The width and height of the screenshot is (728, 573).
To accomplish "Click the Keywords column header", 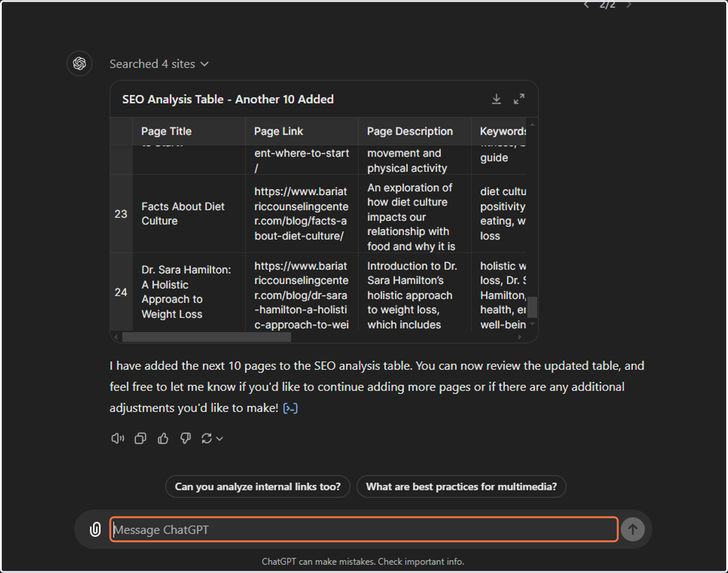I will pyautogui.click(x=499, y=132).
